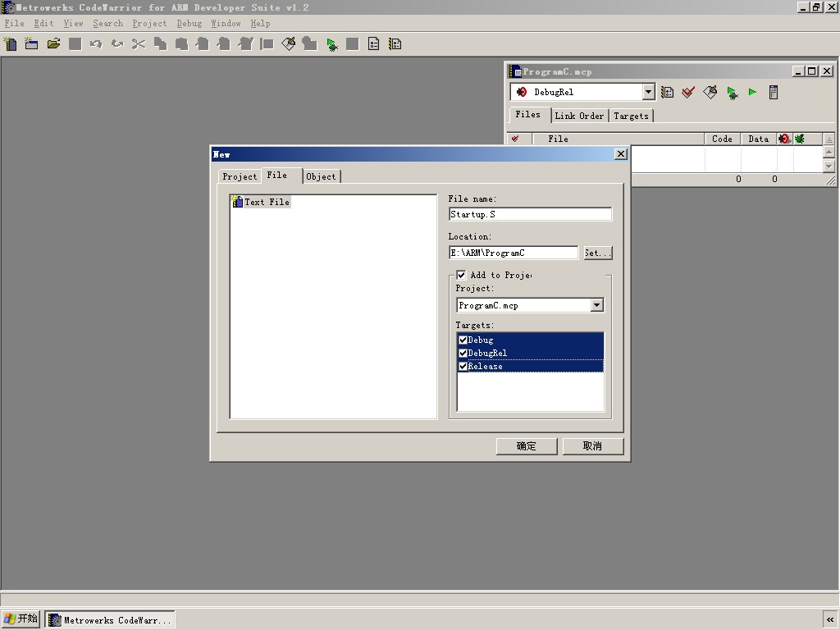This screenshot has height=630, width=840.
Task: Click the Make icon in ProgramC.mcp window
Action: 710,92
